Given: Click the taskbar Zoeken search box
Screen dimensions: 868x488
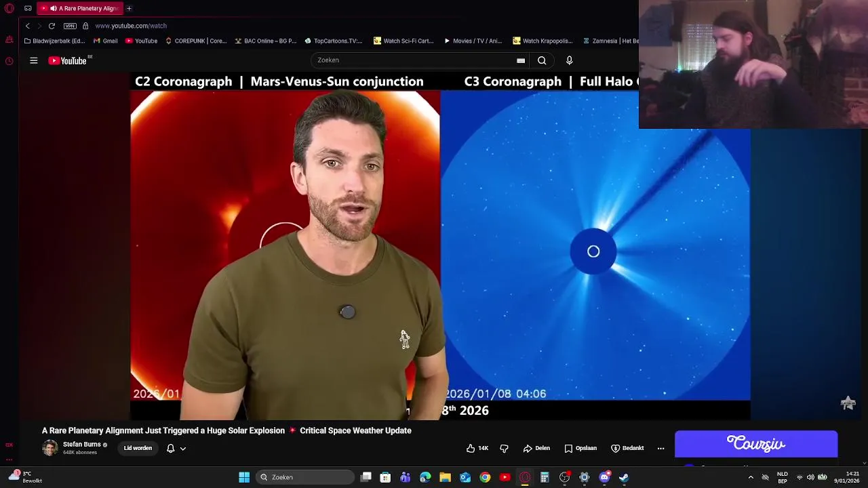Looking at the screenshot, I should [x=305, y=477].
